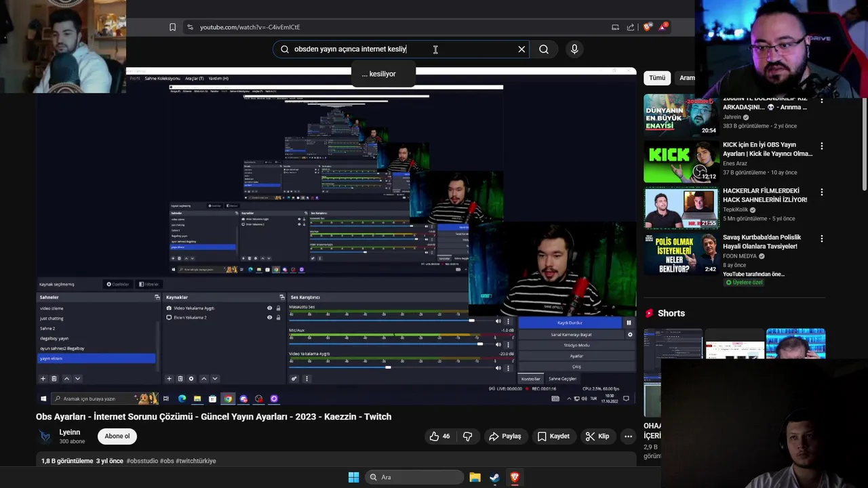Open advanced audio gear under Ses Karıştırıcı
The height and width of the screenshot is (488, 868).
click(294, 379)
